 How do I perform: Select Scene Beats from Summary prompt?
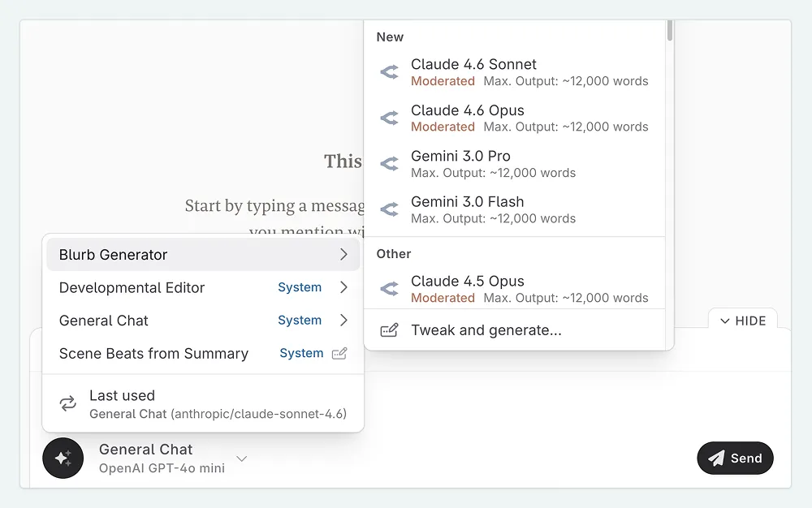[153, 354]
